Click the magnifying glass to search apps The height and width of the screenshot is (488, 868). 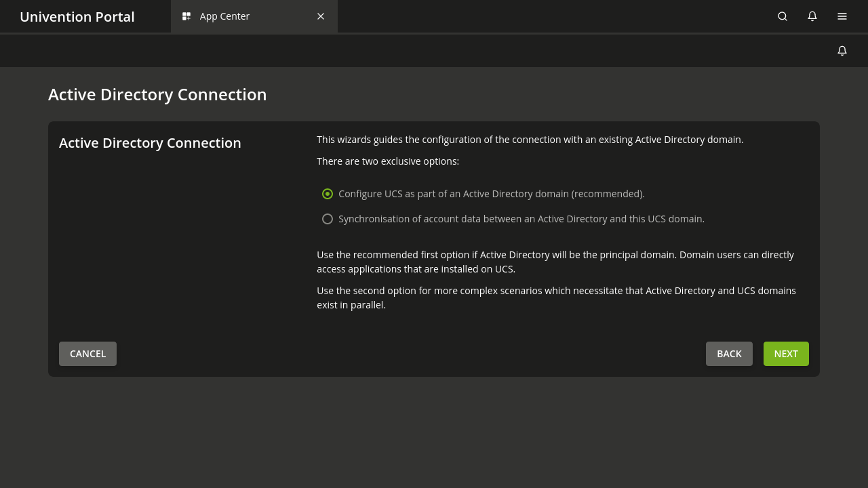coord(782,16)
